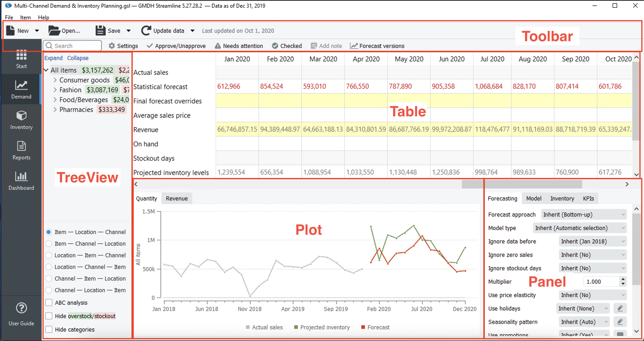Screen dimensions: 644x341
Task: Increase the Multiplier with up stepper
Action: [x=623, y=279]
